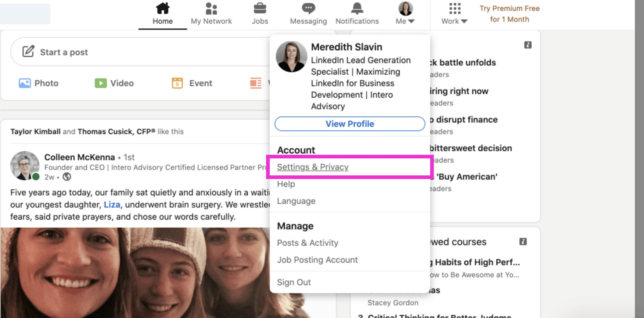Open the My Network icon

point(211,8)
